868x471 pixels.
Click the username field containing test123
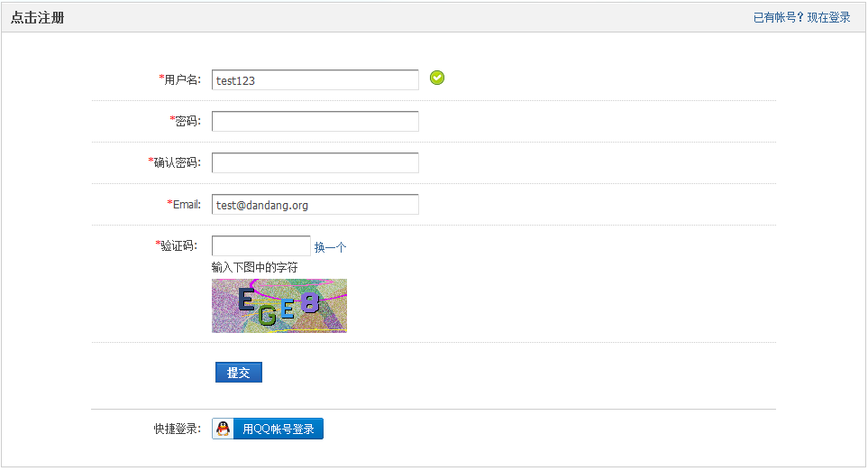click(x=315, y=79)
